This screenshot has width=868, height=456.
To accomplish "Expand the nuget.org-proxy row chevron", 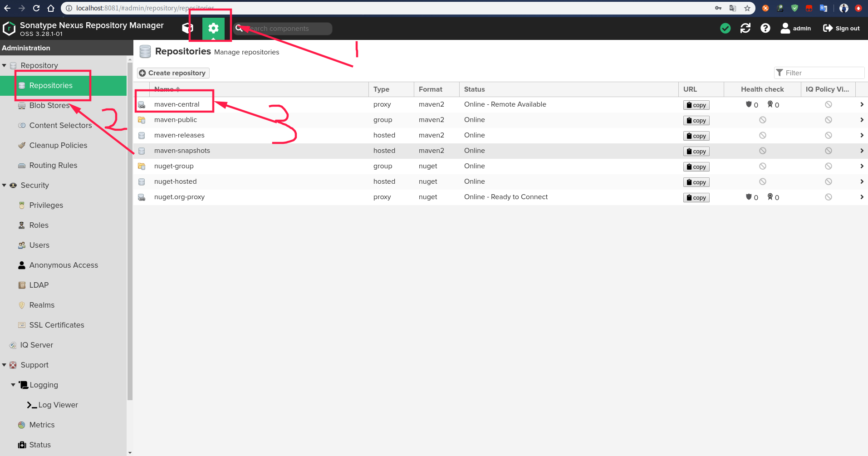I will (x=862, y=197).
